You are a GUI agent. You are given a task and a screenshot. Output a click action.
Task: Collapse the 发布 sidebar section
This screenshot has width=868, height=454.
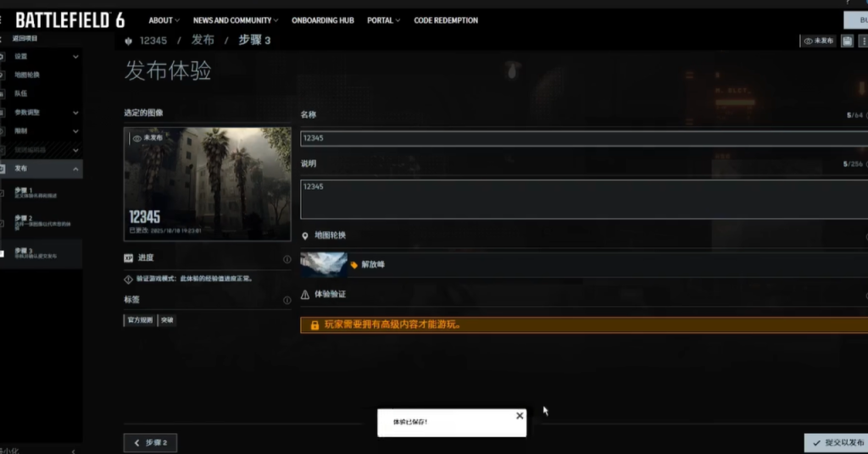pyautogui.click(x=75, y=169)
